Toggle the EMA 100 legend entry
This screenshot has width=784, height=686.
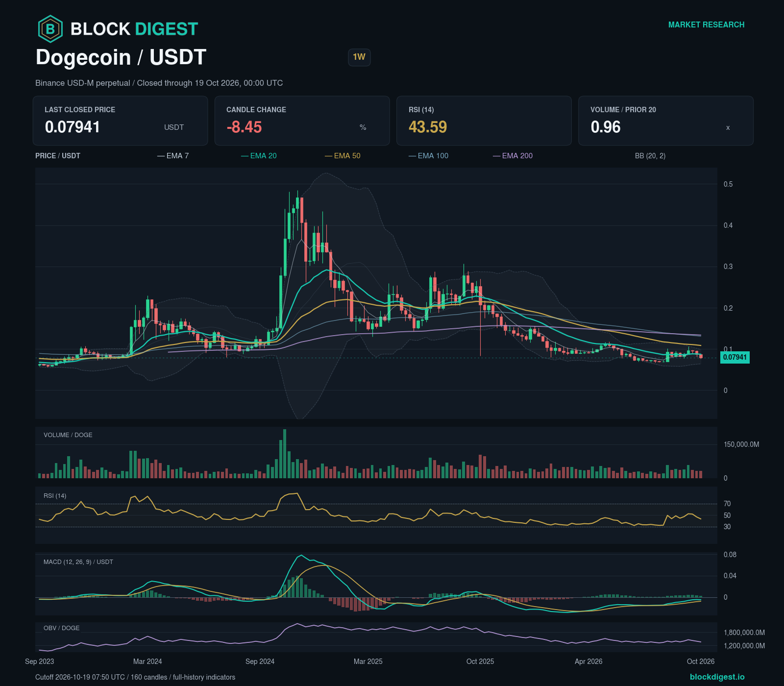(428, 156)
